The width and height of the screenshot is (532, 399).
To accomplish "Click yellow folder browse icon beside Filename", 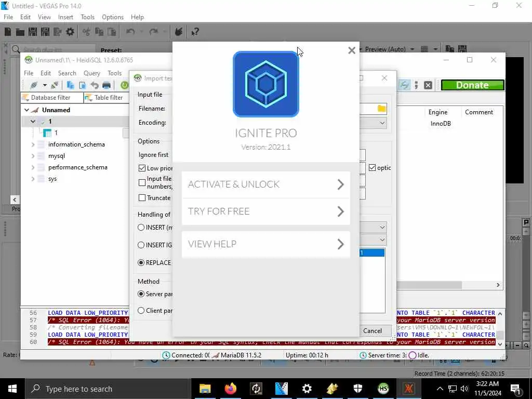I will tap(382, 109).
